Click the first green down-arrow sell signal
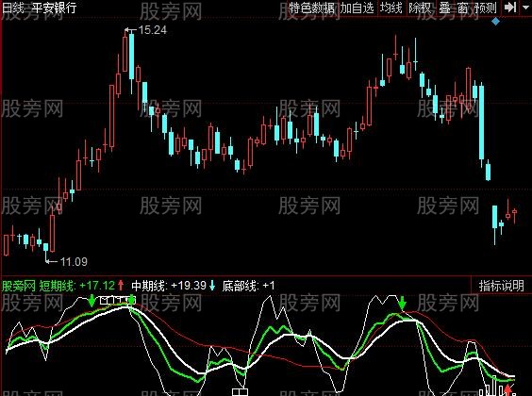Viewport: 532px width, 396px height. (91, 301)
